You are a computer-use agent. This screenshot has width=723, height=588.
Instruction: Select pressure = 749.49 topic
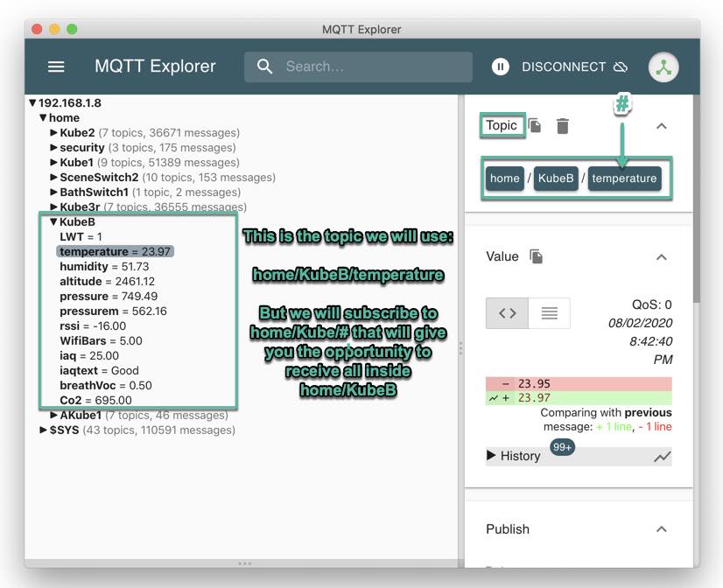coord(109,297)
